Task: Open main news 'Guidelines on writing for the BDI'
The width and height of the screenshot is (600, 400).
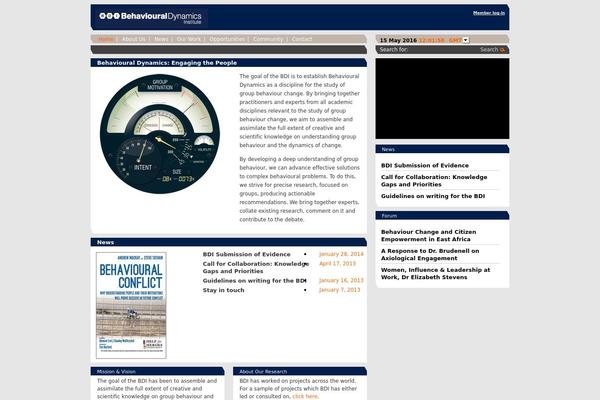Action: (254, 281)
